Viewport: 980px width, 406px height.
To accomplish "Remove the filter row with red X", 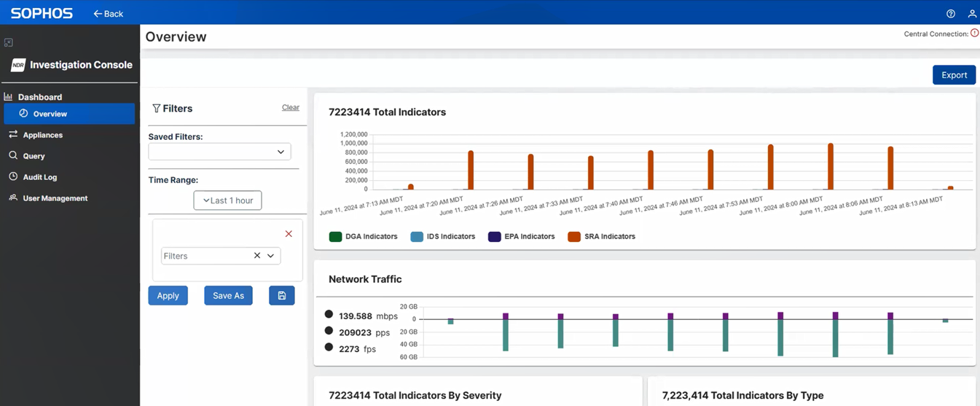I will 289,234.
